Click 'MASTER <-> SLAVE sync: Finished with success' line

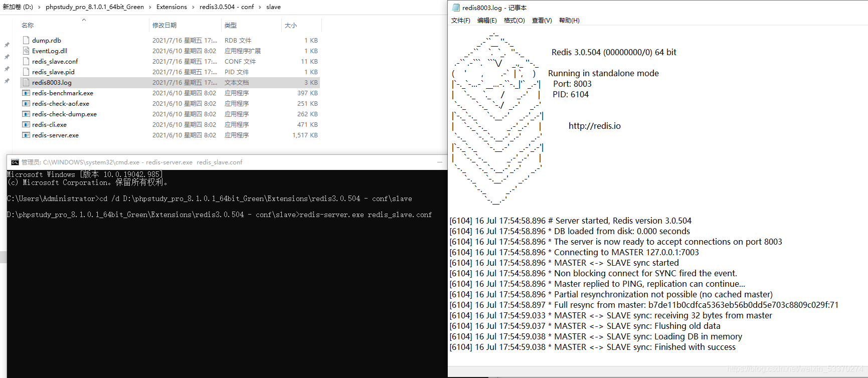click(592, 347)
